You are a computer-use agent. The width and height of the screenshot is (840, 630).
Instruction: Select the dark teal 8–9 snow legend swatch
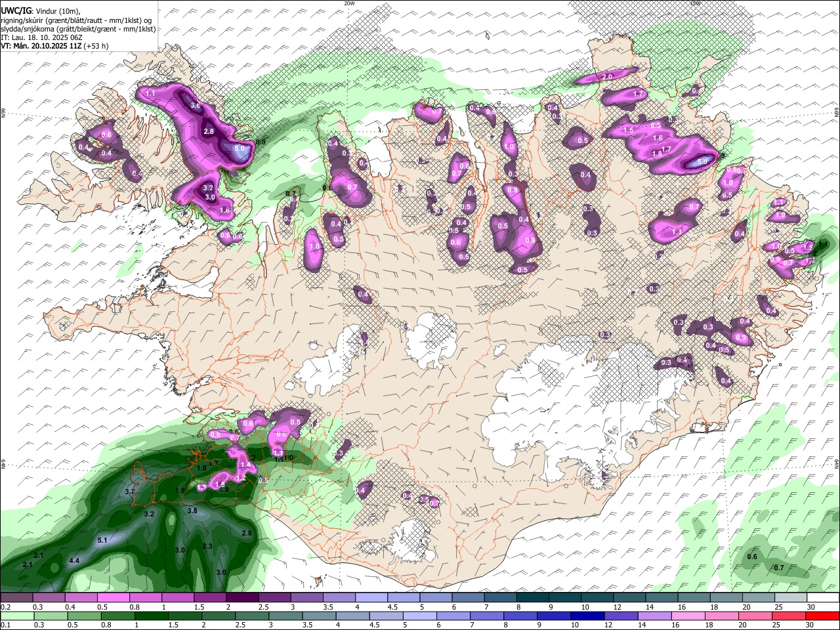pos(533,598)
